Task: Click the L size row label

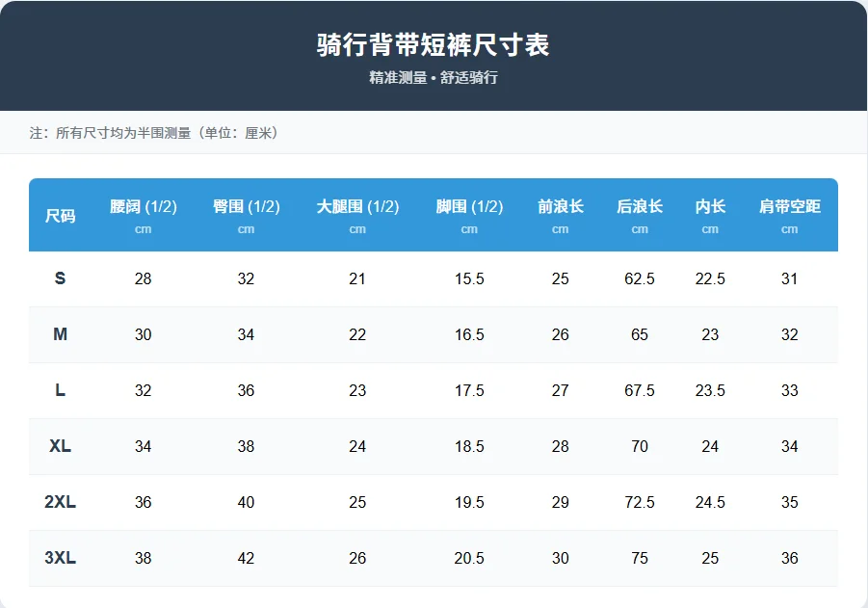Action: coord(60,390)
